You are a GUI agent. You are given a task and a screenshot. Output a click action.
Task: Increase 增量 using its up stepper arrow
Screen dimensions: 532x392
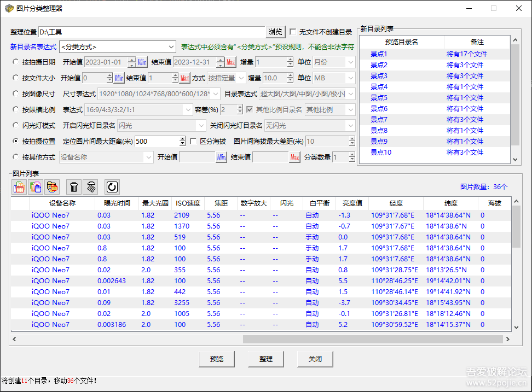[x=290, y=60]
